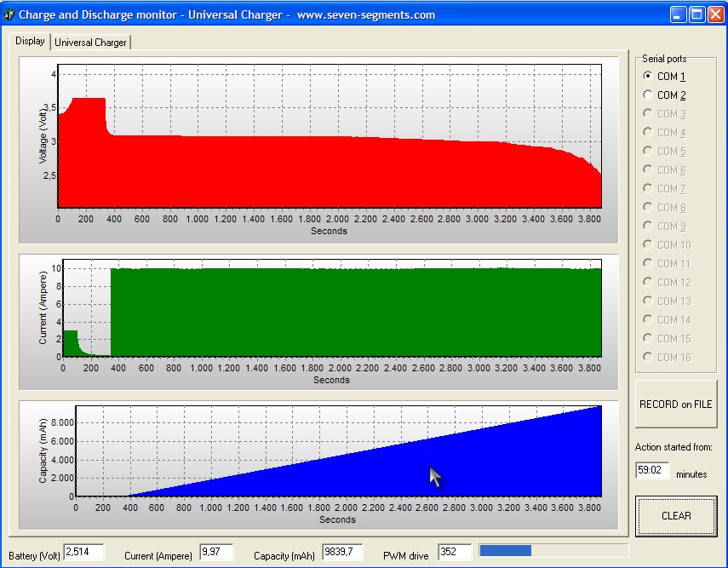Image resolution: width=728 pixels, height=568 pixels.
Task: Click the Capacity (mAh) value field
Action: (343, 552)
